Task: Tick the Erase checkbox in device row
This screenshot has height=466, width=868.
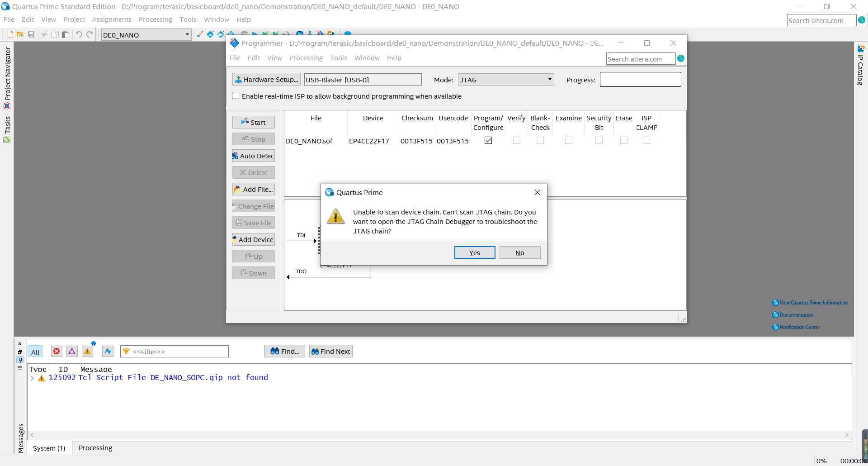Action: [x=624, y=140]
